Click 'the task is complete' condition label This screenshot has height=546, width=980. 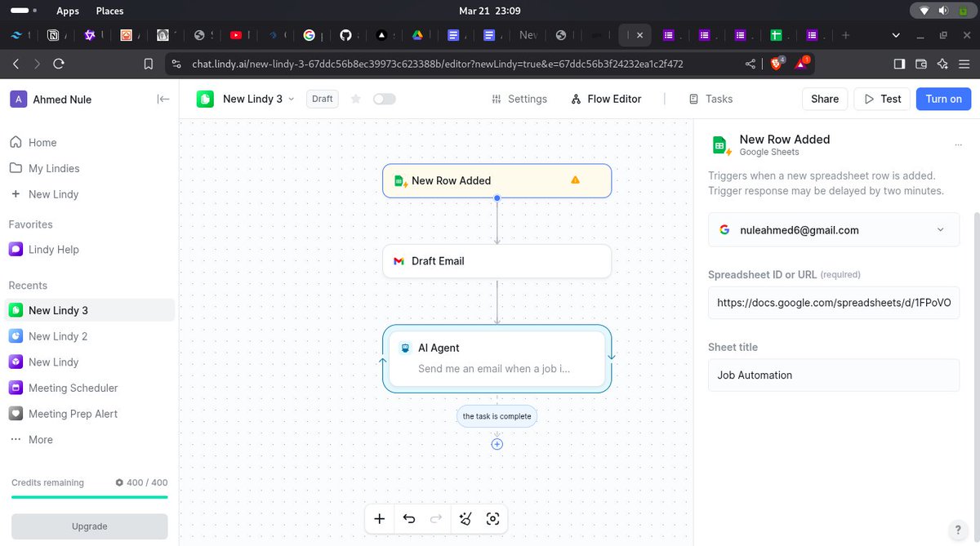(x=497, y=416)
